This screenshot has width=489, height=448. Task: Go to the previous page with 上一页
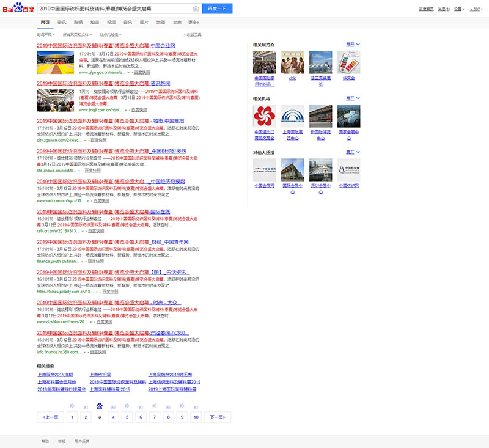(50, 417)
